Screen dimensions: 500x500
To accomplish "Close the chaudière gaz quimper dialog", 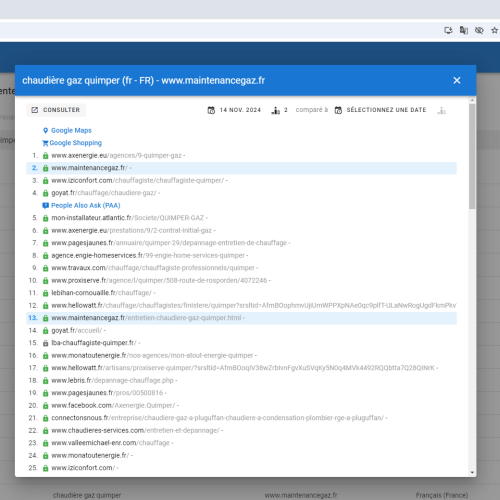I will (x=457, y=80).
